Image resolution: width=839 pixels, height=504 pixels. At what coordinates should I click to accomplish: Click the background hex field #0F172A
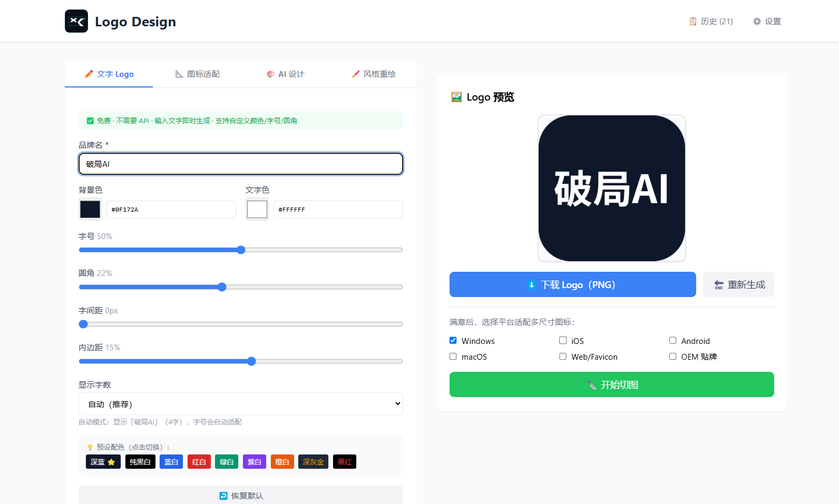coord(171,209)
